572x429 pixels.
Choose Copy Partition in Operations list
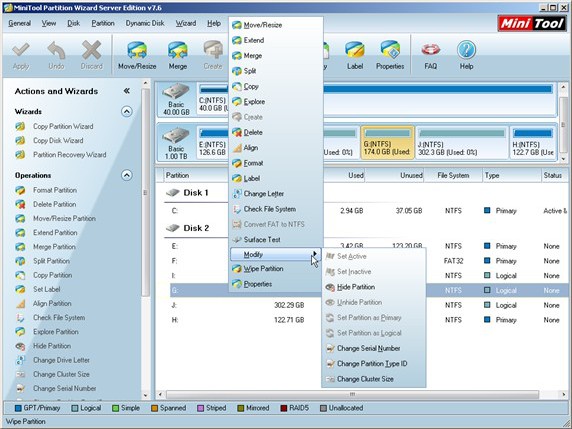[53, 275]
